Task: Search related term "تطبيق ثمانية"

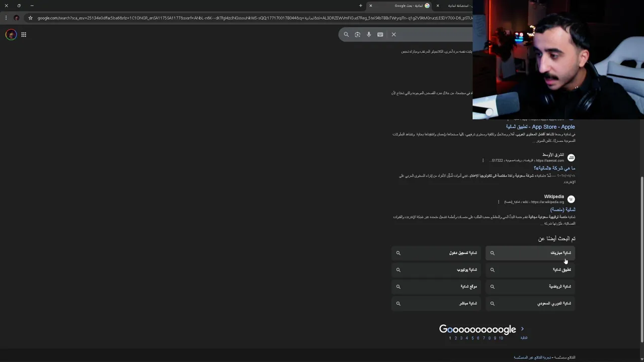Action: click(x=530, y=269)
